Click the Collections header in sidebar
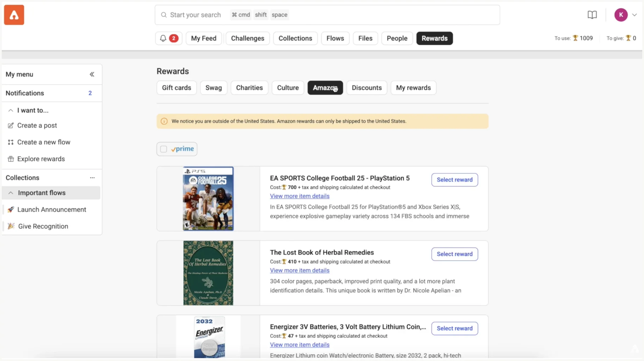644x361 pixels. coord(22,178)
